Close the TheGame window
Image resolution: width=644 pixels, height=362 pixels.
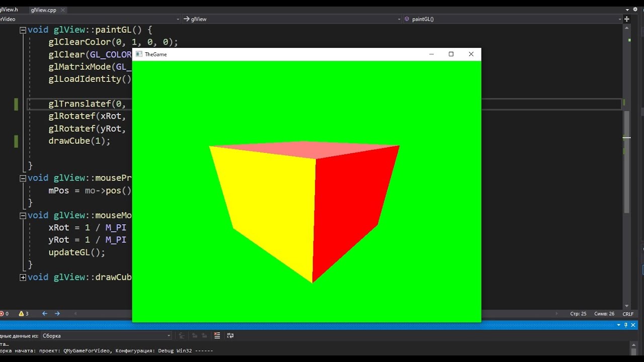pyautogui.click(x=471, y=54)
